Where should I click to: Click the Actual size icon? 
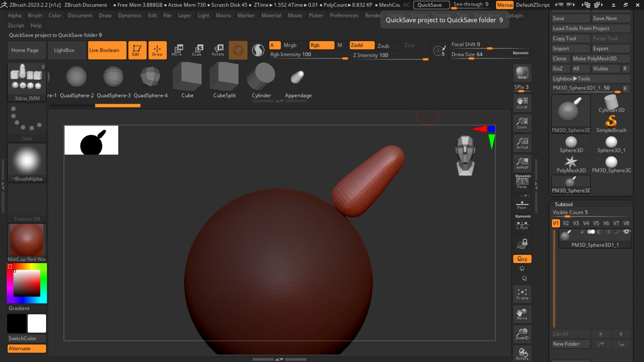point(522,143)
